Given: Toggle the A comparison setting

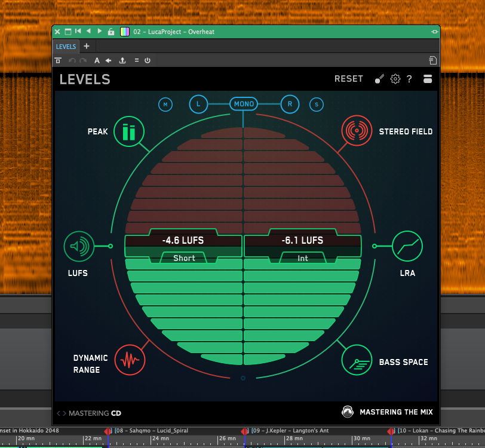Looking at the screenshot, I should [97, 61].
